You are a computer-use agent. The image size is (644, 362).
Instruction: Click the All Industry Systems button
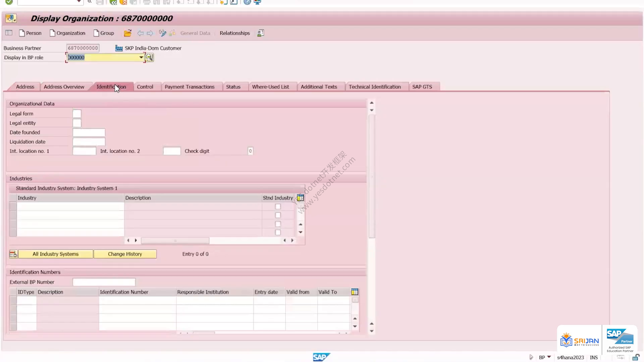56,254
